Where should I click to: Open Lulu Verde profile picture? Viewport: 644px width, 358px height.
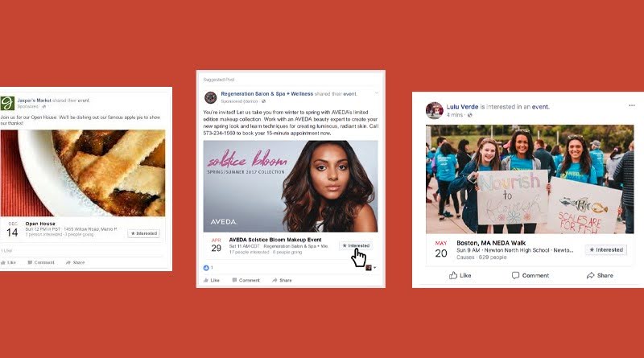(x=434, y=110)
